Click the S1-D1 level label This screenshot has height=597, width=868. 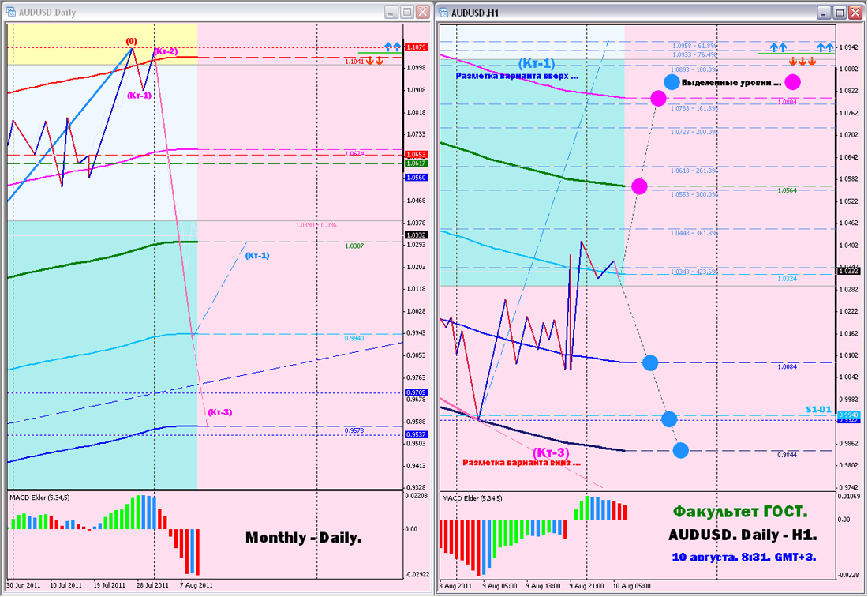click(818, 409)
